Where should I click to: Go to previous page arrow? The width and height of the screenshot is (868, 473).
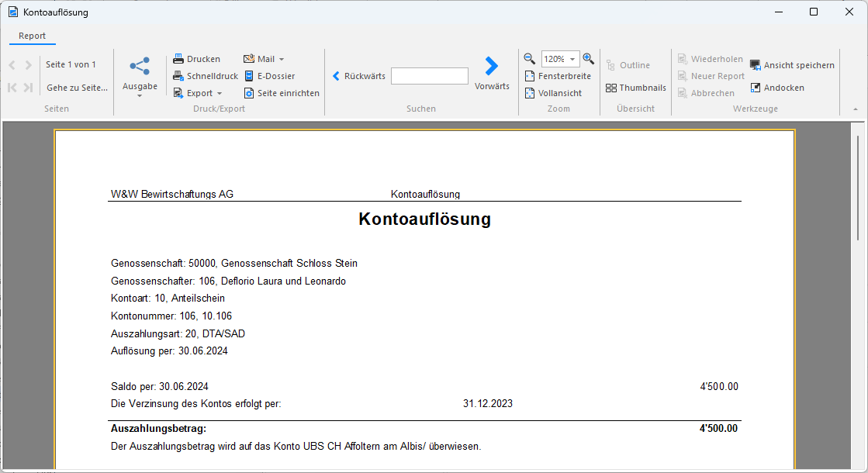(x=12, y=65)
